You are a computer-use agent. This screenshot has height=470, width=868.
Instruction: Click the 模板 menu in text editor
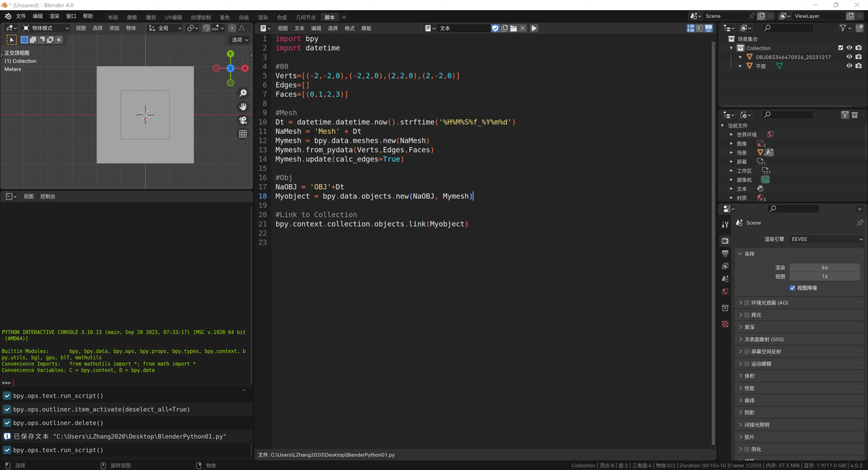coord(366,28)
